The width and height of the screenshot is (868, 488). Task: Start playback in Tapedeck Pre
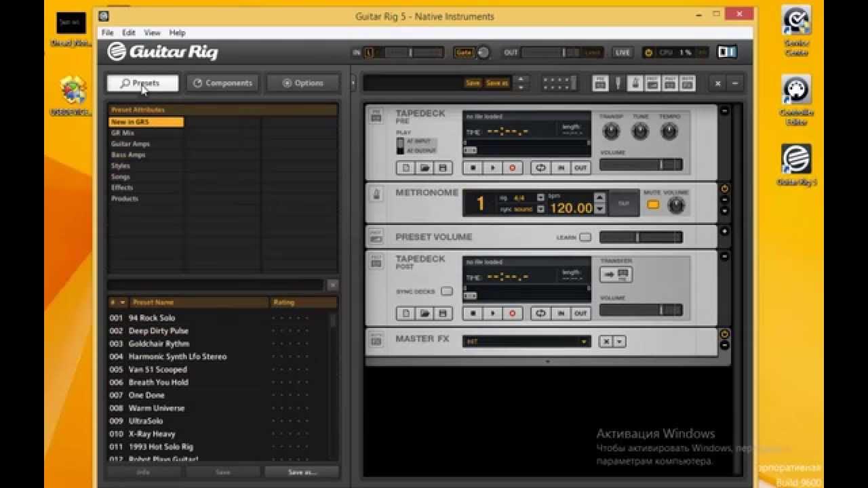[x=493, y=167]
